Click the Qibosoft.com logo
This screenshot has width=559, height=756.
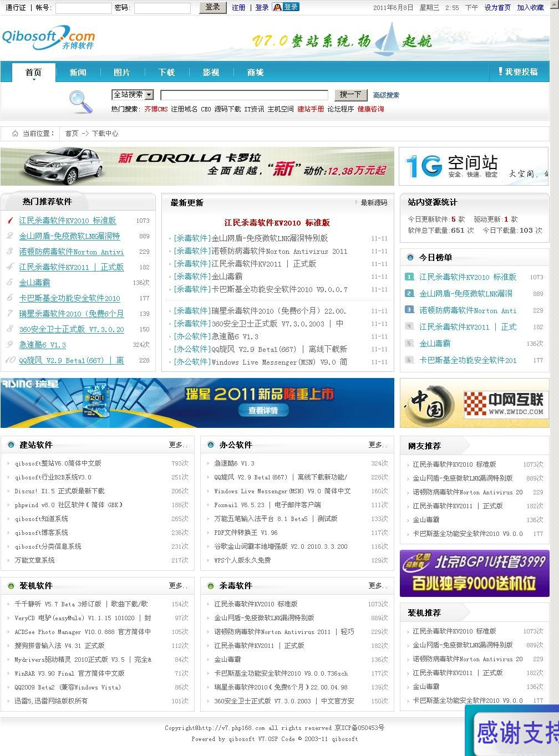pyautogui.click(x=48, y=37)
